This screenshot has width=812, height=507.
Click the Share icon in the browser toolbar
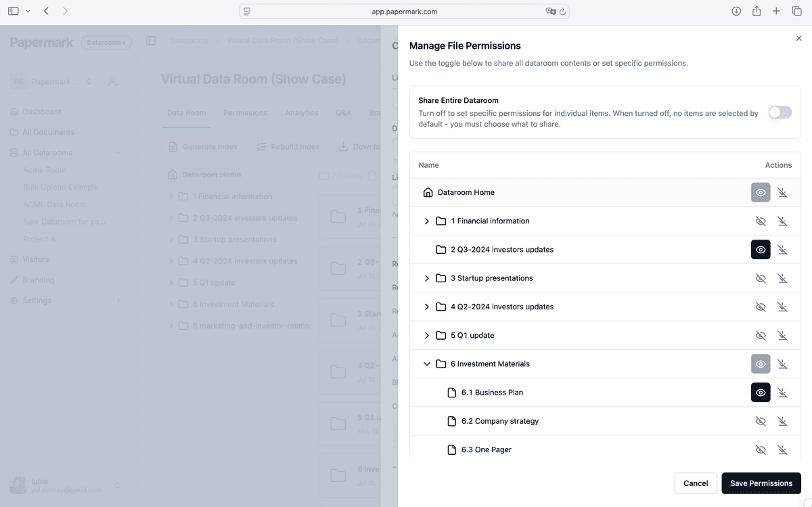[756, 11]
